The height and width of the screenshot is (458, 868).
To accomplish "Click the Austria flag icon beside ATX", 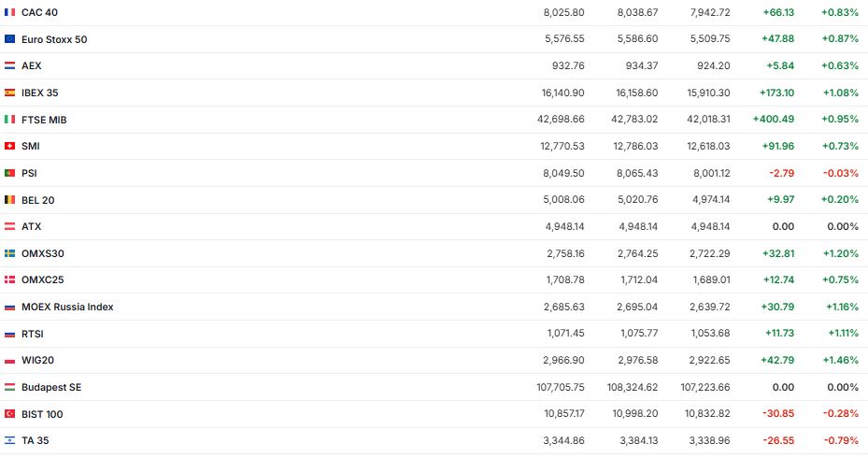I will (9, 226).
